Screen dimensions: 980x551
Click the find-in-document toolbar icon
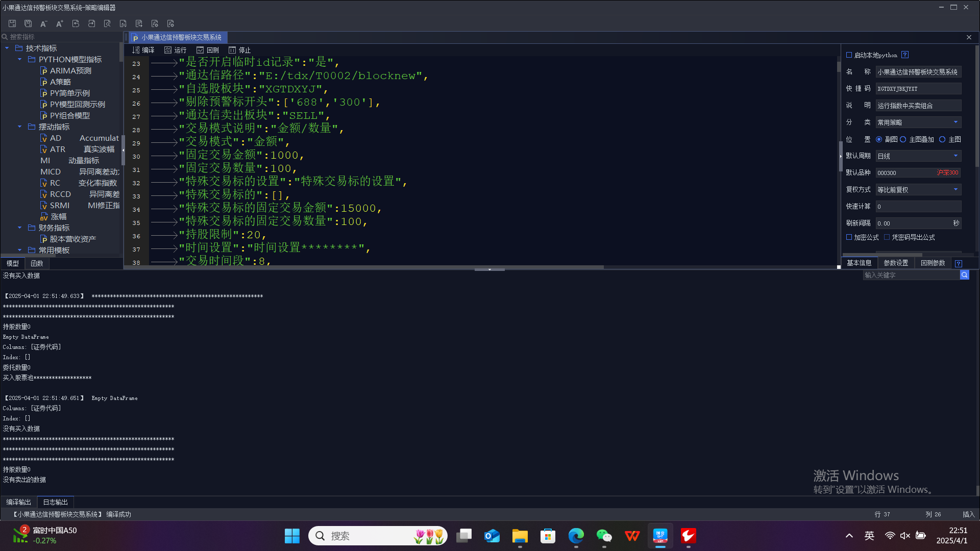(107, 23)
